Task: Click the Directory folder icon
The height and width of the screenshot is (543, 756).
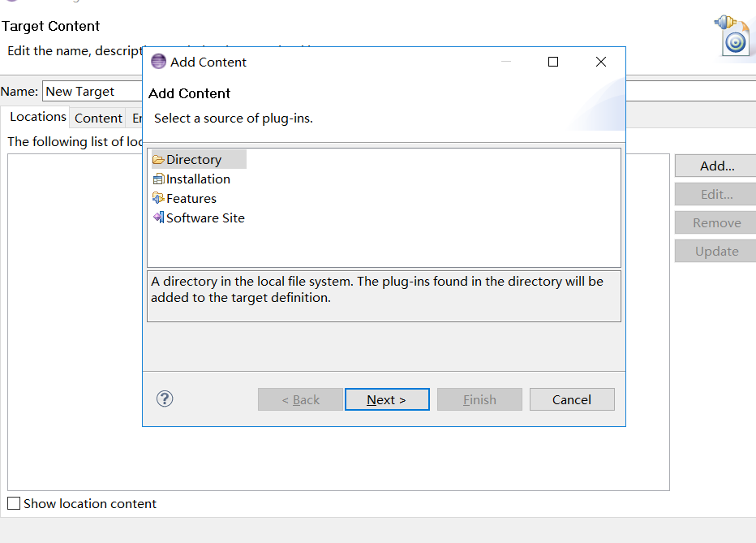Action: click(158, 160)
